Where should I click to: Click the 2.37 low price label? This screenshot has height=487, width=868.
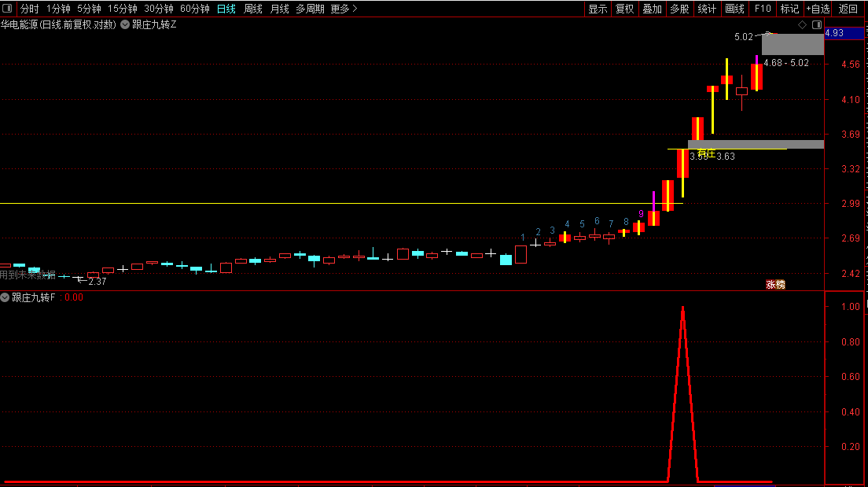[x=97, y=282]
